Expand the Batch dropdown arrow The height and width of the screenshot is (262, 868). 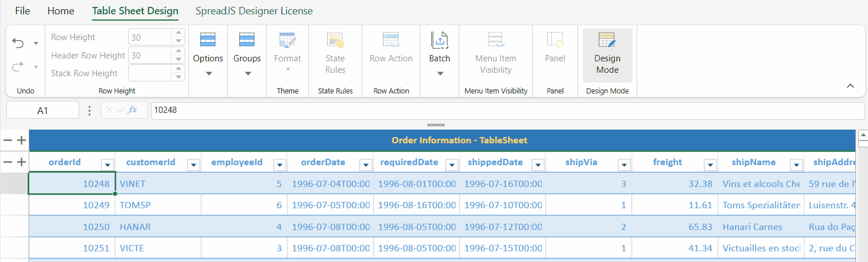(440, 73)
